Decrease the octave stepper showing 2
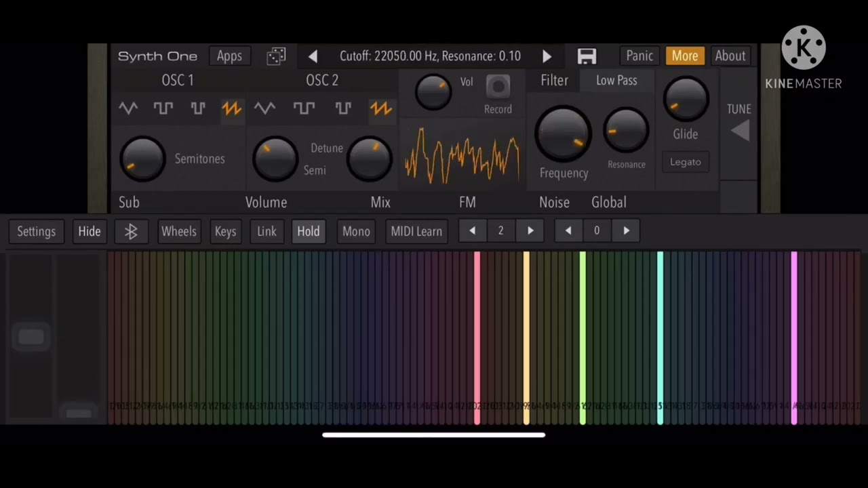The image size is (868, 488). (473, 231)
